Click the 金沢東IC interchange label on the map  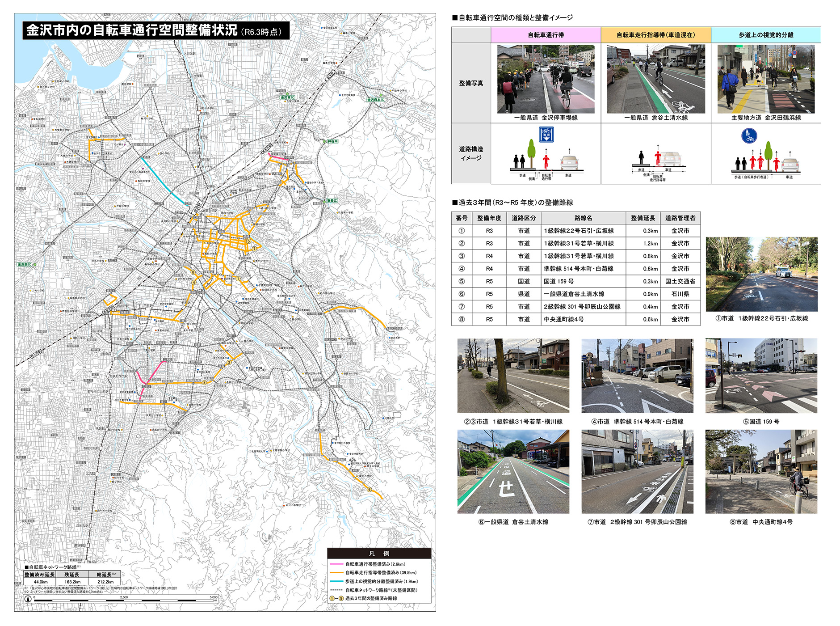pos(287,97)
